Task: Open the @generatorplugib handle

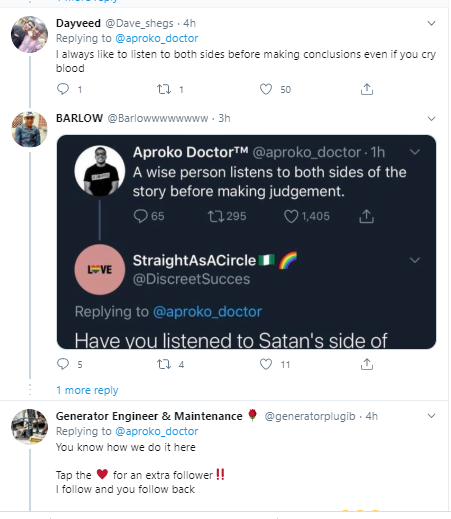Action: pos(310,416)
